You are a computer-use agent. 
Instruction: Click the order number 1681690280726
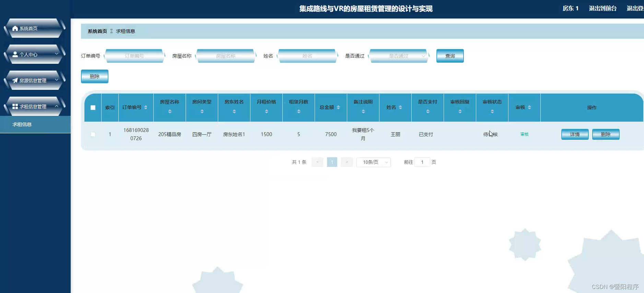pos(136,134)
